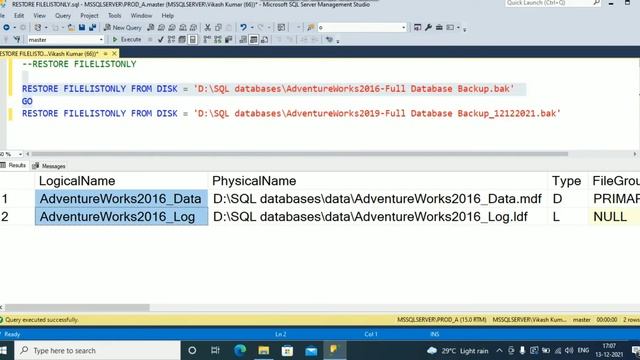Switch to the Messages tab
The width and height of the screenshot is (640, 360).
click(x=49, y=166)
